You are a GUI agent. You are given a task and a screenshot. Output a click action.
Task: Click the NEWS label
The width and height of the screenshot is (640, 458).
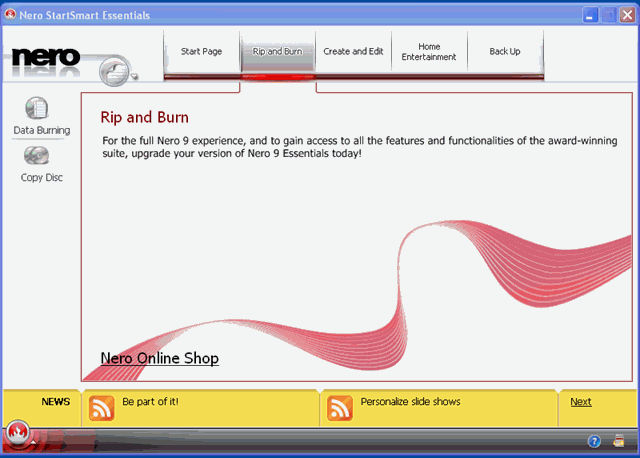pyautogui.click(x=56, y=402)
